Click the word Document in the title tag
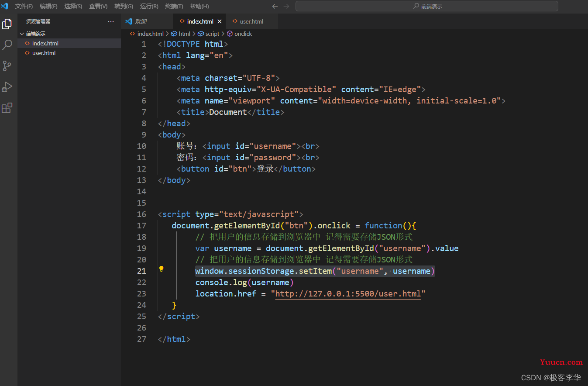The height and width of the screenshot is (386, 588). tap(228, 112)
